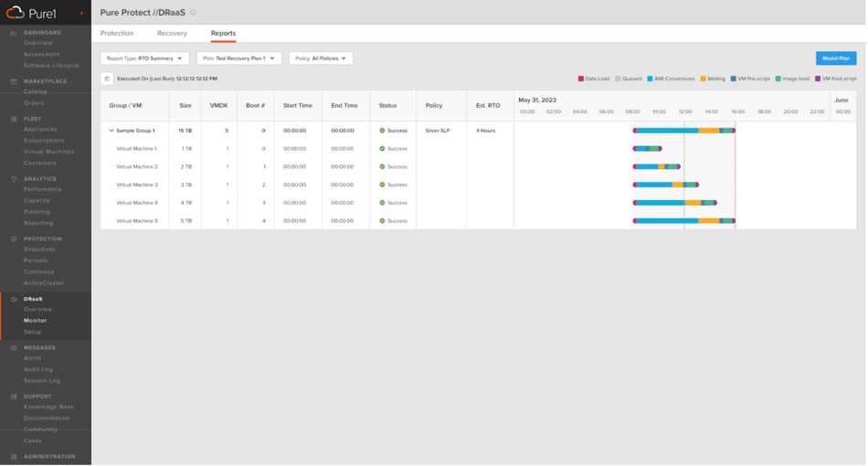Open Setup under DRaaS
The width and height of the screenshot is (868, 466).
pos(33,332)
